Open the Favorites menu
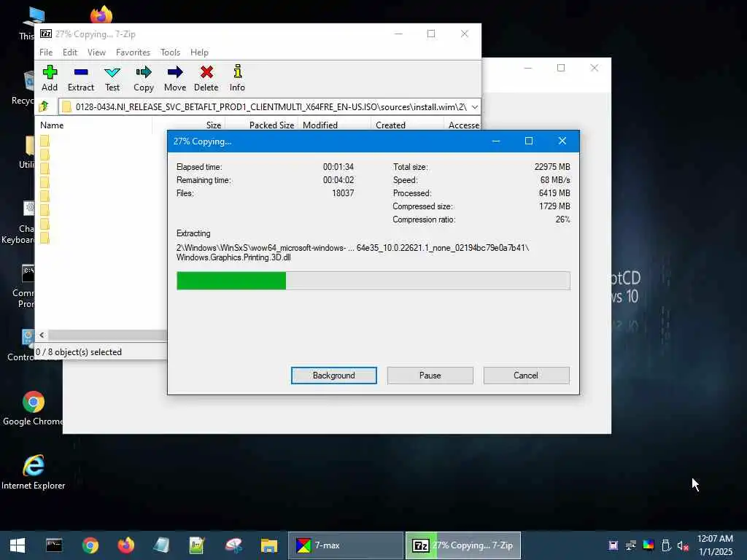Screen dimensions: 747x560 tap(133, 52)
